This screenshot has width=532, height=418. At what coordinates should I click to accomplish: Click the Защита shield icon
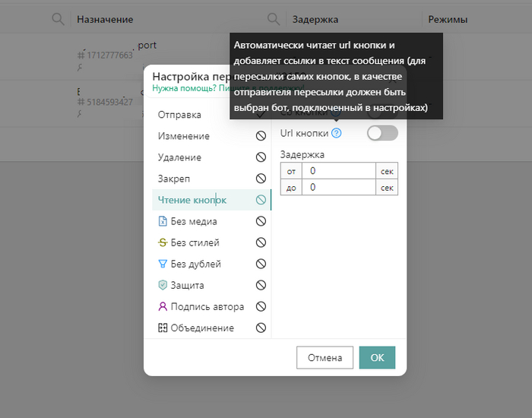[163, 285]
